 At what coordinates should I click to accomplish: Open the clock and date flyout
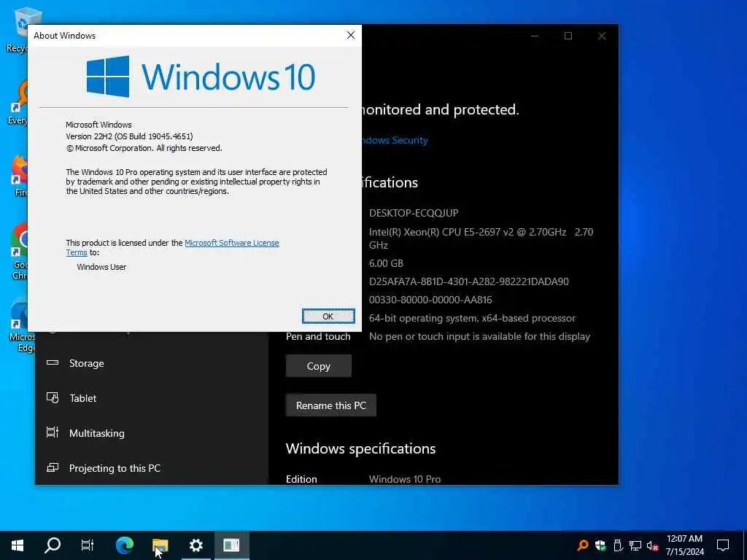point(684,545)
